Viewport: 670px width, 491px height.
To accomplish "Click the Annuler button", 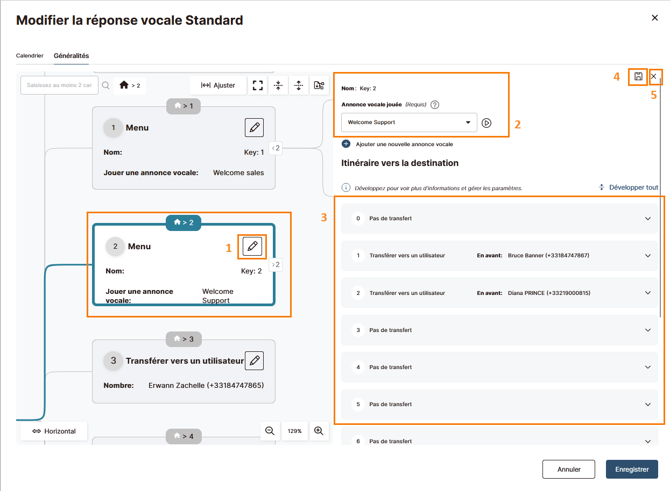I will tap(569, 469).
